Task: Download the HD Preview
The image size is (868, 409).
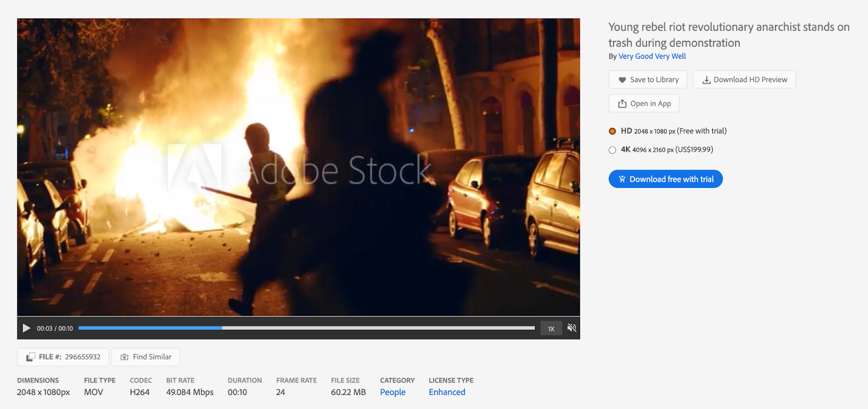Action: point(744,79)
